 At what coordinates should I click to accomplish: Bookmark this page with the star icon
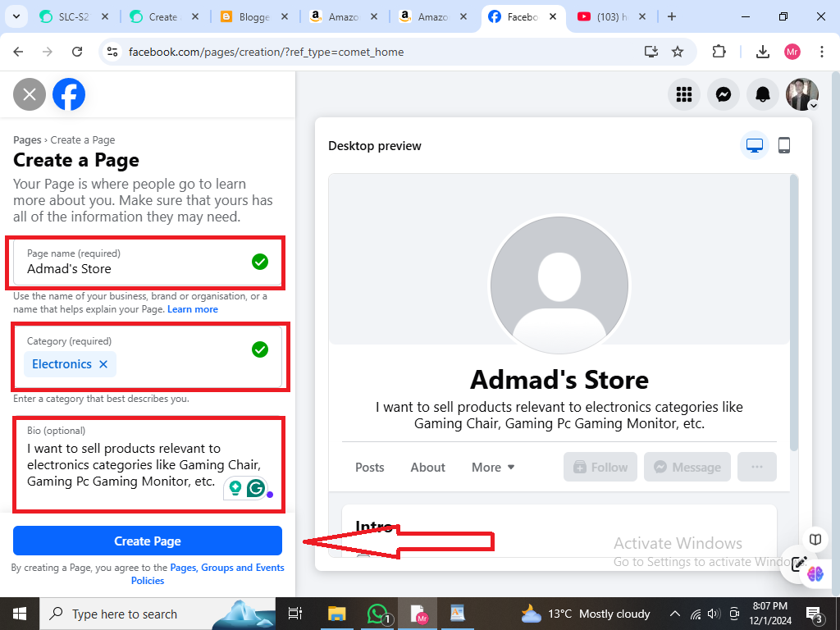tap(678, 52)
